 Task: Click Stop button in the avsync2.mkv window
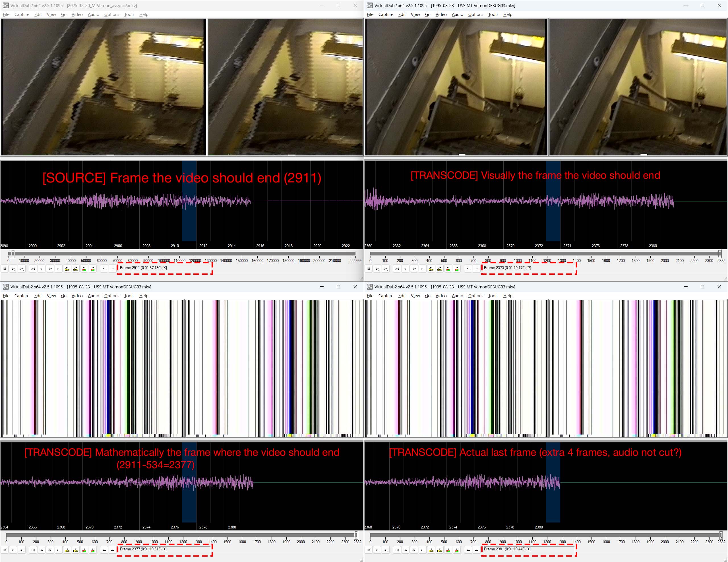5,268
